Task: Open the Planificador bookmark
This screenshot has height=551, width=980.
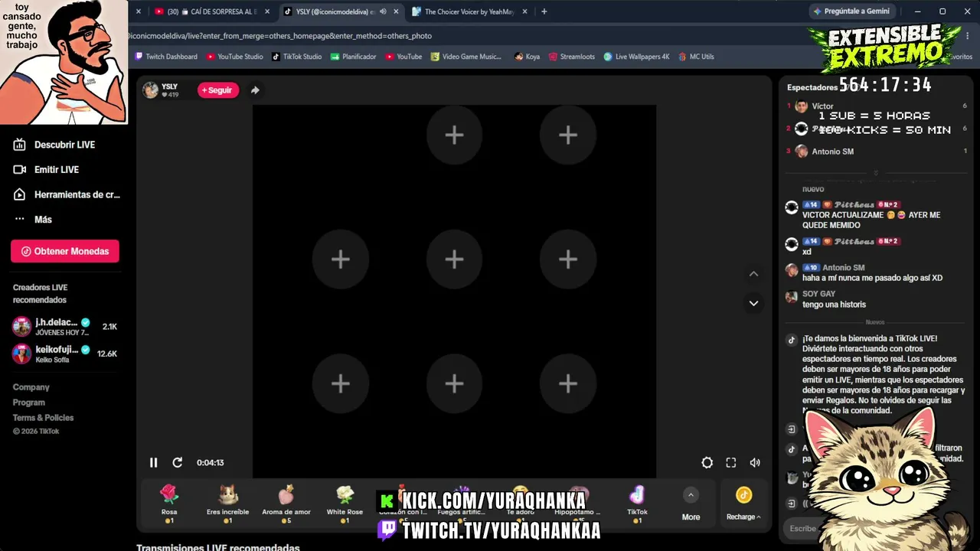Action: (x=354, y=57)
